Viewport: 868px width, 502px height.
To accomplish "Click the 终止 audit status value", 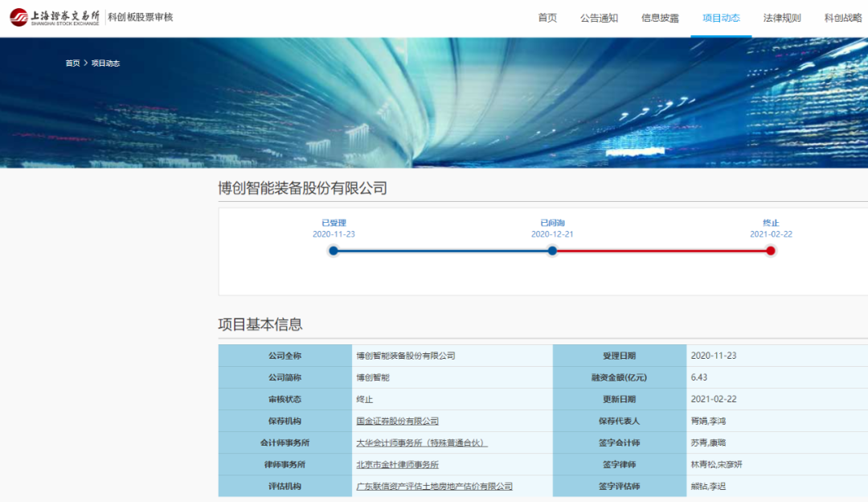I will [364, 399].
